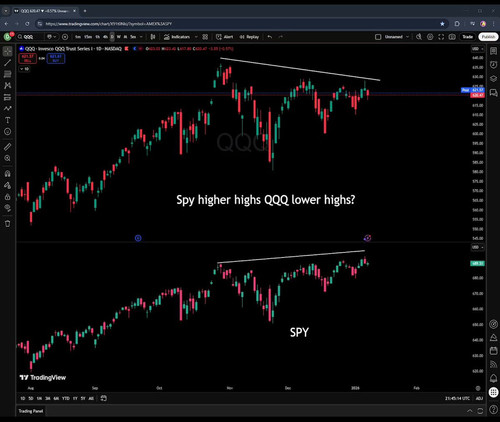Expand the USD currency dropdown on SPY pane

point(477,247)
